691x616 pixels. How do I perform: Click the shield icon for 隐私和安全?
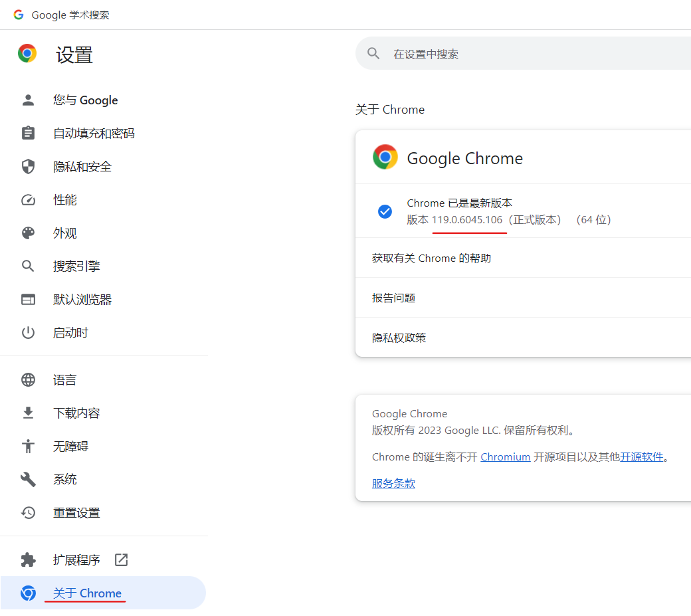[x=28, y=166]
